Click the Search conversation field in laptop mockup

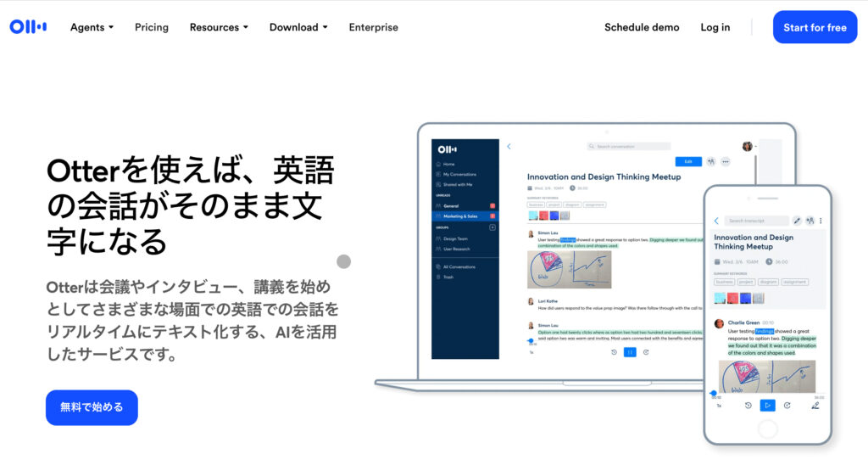[x=629, y=146]
